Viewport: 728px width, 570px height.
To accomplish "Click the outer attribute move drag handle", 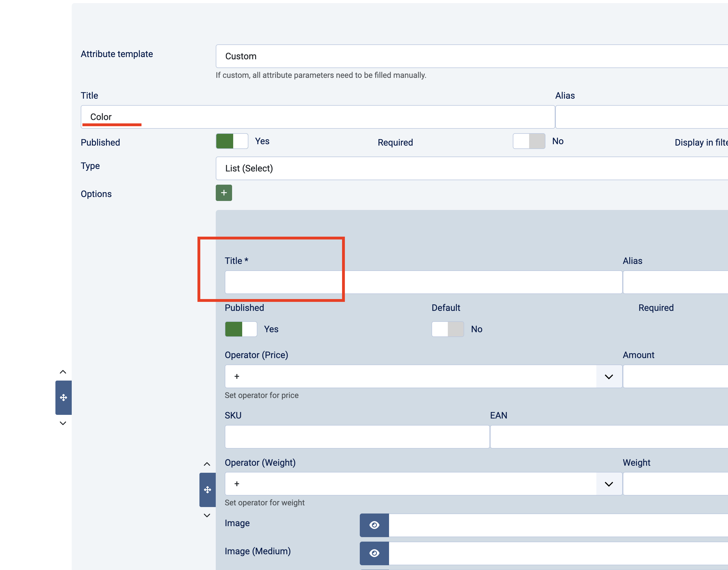I will point(63,397).
